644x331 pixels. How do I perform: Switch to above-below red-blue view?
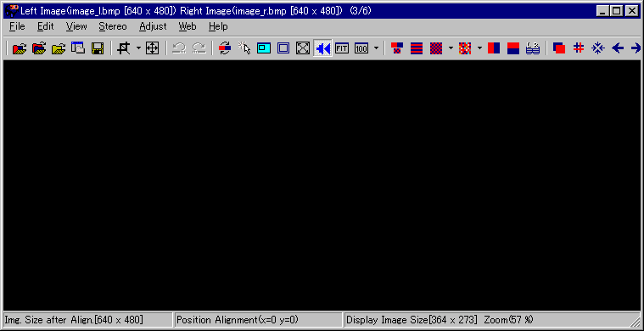tap(513, 48)
